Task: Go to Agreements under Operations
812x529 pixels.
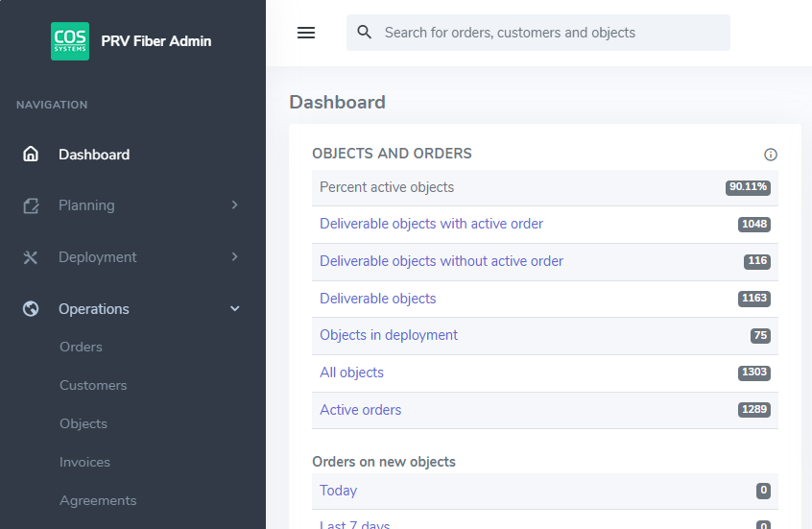Action: (x=98, y=500)
